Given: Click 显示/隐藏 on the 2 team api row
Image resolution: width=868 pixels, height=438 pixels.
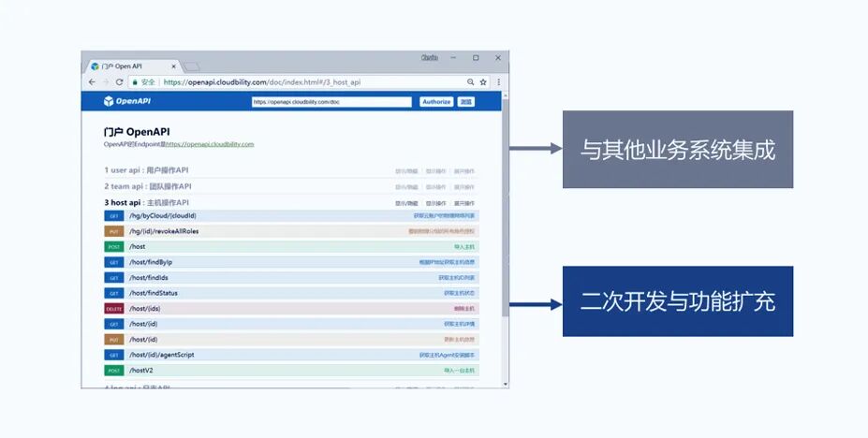Looking at the screenshot, I should (406, 187).
